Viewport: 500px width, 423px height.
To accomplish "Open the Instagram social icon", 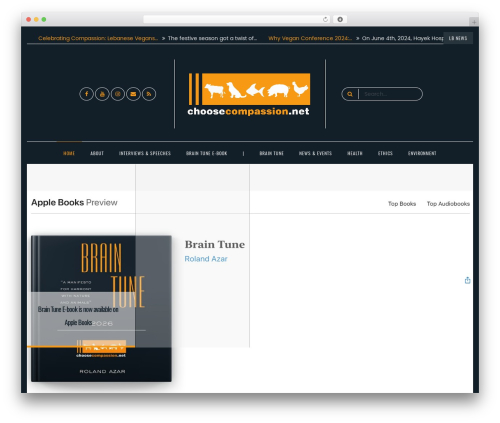I will tap(118, 94).
